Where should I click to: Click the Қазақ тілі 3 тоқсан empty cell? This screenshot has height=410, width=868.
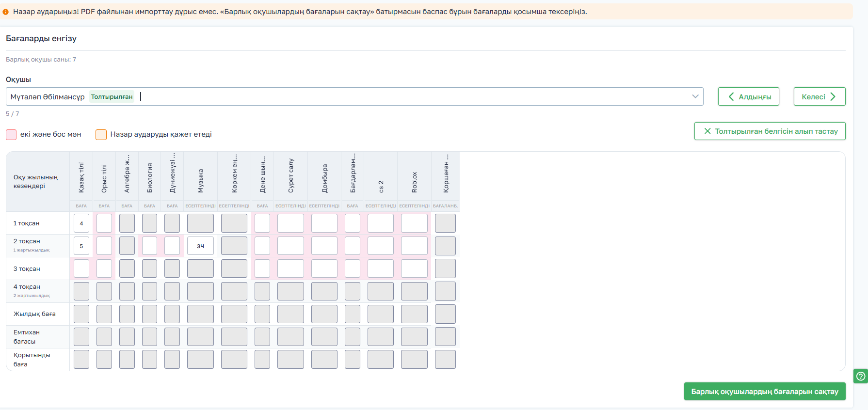pos(81,268)
